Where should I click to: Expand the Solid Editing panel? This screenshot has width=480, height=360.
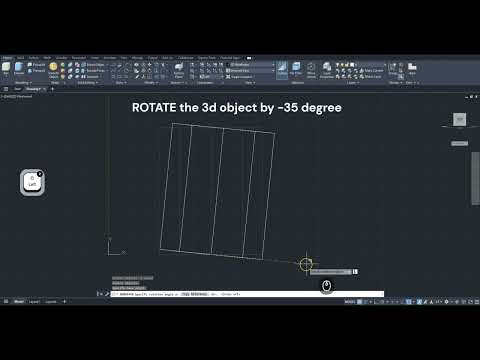pos(87,83)
